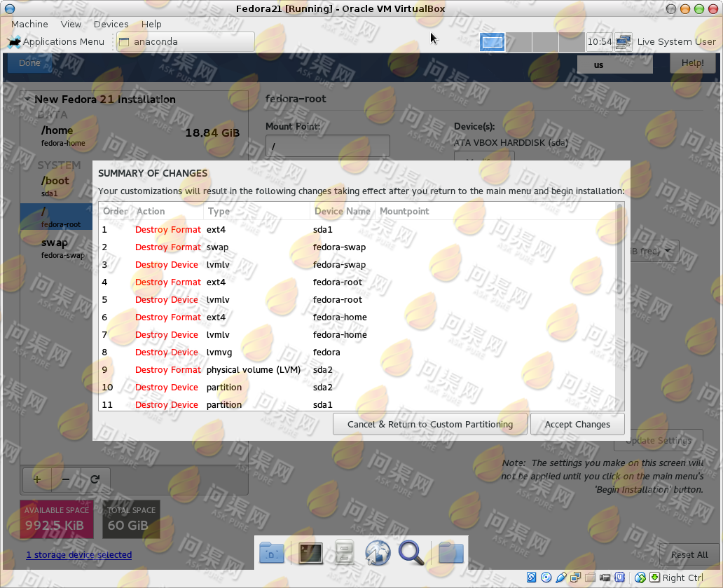Click the Mount Point input field
The image size is (723, 588).
pos(327,146)
